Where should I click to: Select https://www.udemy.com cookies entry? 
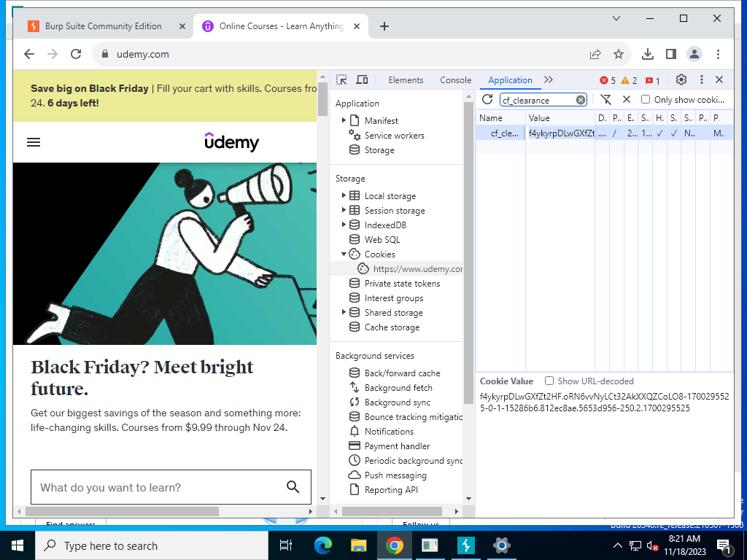(417, 268)
